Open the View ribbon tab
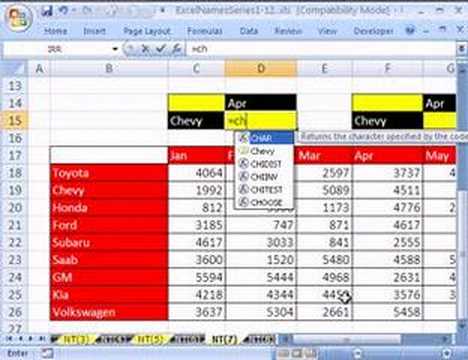Viewport: 468px width, 360px height. [x=327, y=31]
